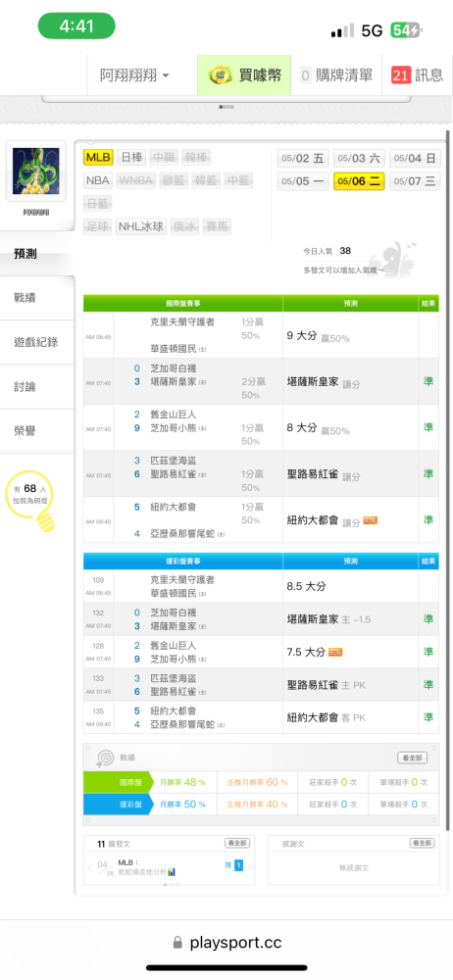Select the NHL冰球 league filter
453x980 pixels.
click(x=141, y=226)
